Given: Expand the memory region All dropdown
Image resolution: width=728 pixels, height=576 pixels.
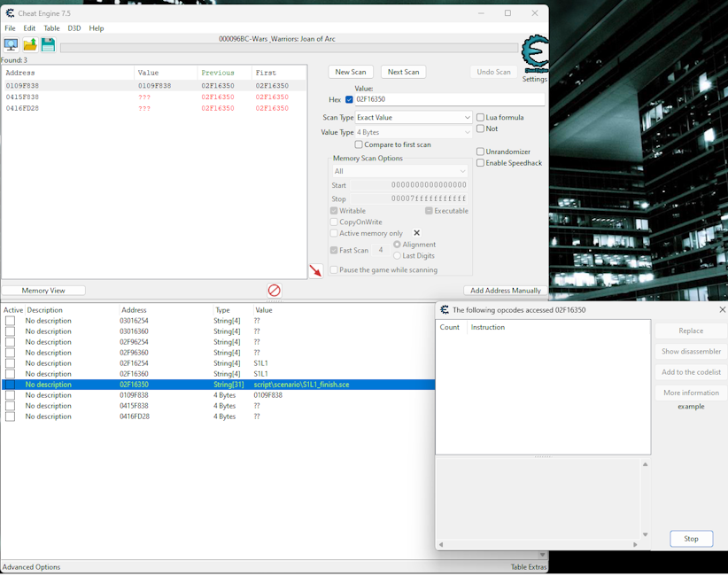Looking at the screenshot, I should click(x=399, y=171).
